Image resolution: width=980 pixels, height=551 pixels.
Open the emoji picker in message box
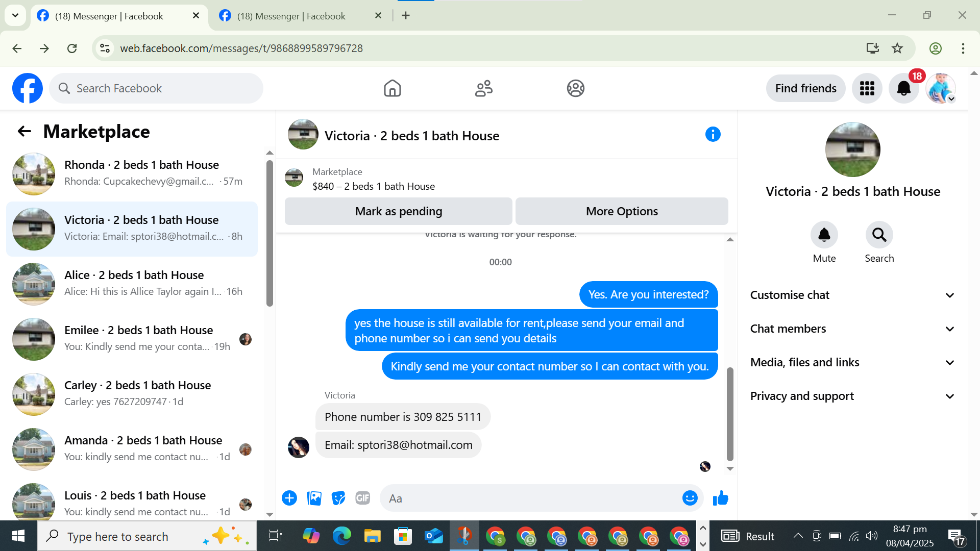coord(690,498)
